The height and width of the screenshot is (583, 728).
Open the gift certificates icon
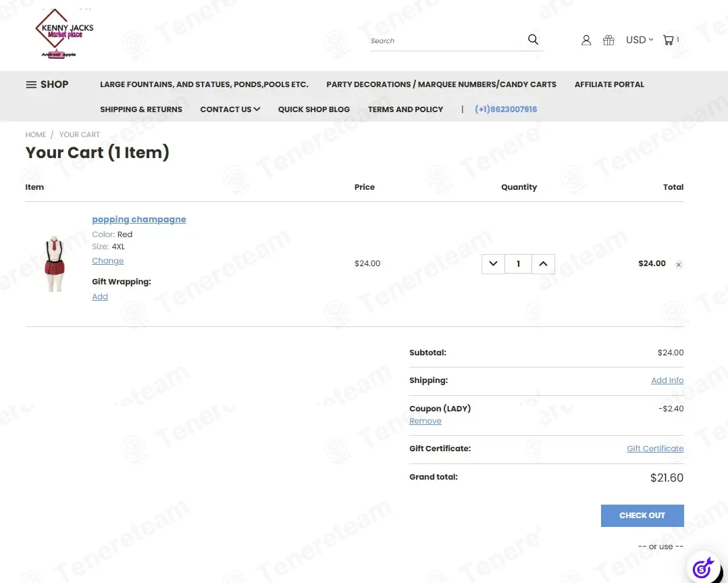608,41
